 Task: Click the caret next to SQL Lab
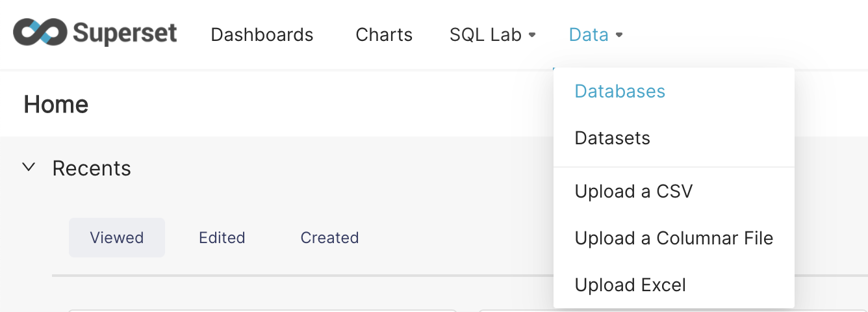click(532, 35)
